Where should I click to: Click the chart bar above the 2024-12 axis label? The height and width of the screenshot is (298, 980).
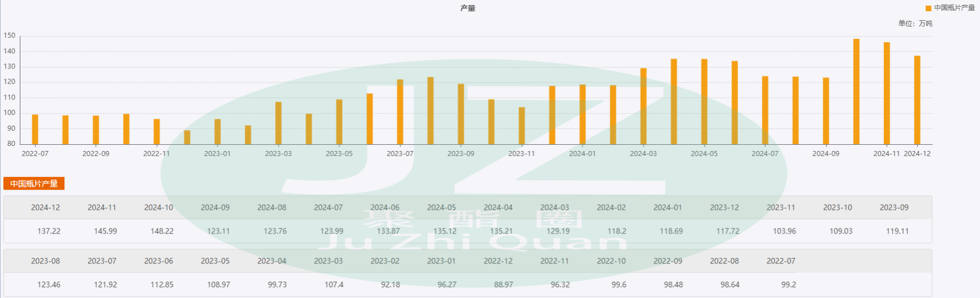pyautogui.click(x=917, y=100)
